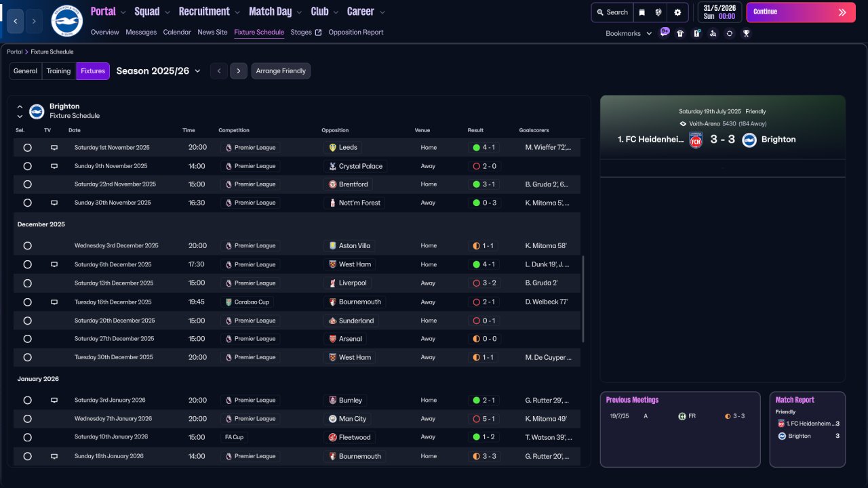This screenshot has width=868, height=488.
Task: Go forward with the header forward arrow
Action: pyautogui.click(x=34, y=22)
